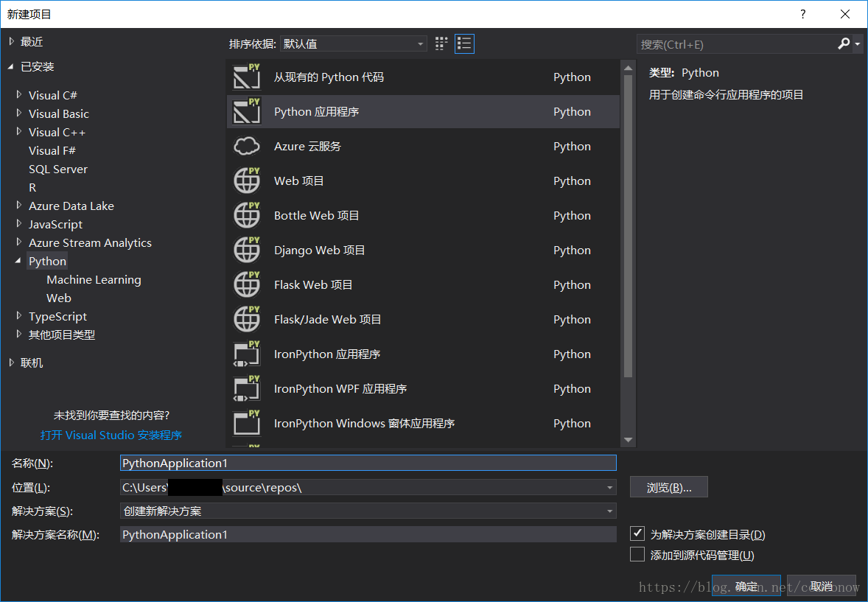Collapse the Python tree node

pyautogui.click(x=18, y=260)
